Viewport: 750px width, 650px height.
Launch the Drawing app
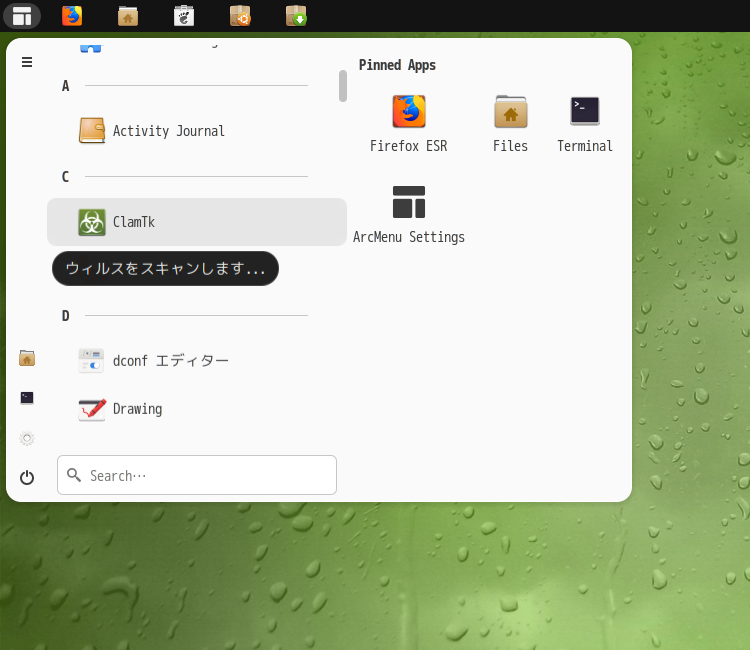click(197, 409)
